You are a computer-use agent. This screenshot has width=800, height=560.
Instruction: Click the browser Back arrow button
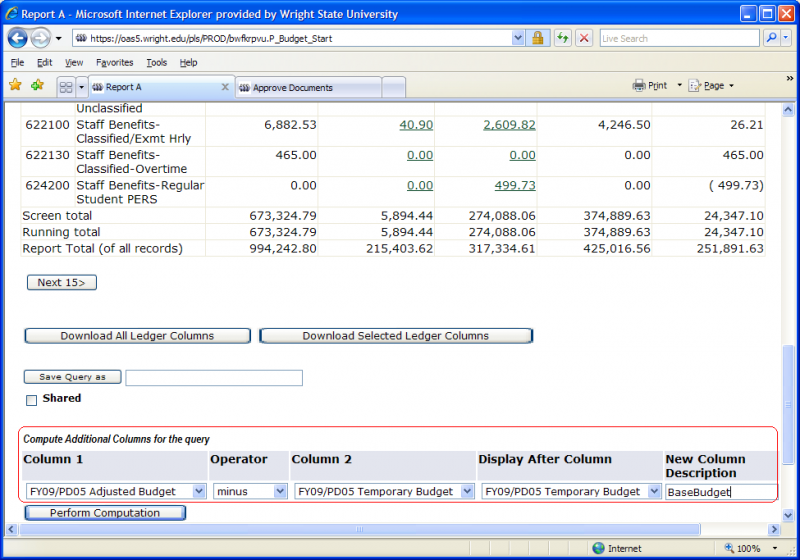(18, 38)
